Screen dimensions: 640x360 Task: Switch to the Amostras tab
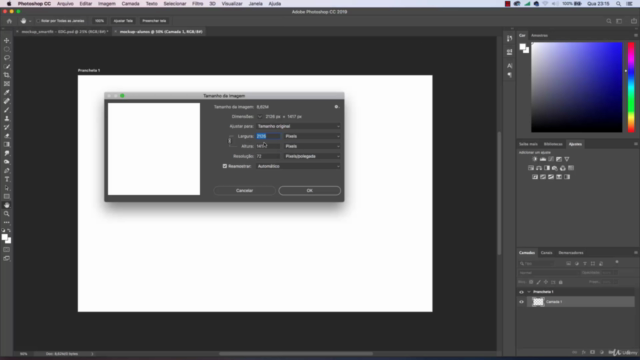tap(539, 36)
